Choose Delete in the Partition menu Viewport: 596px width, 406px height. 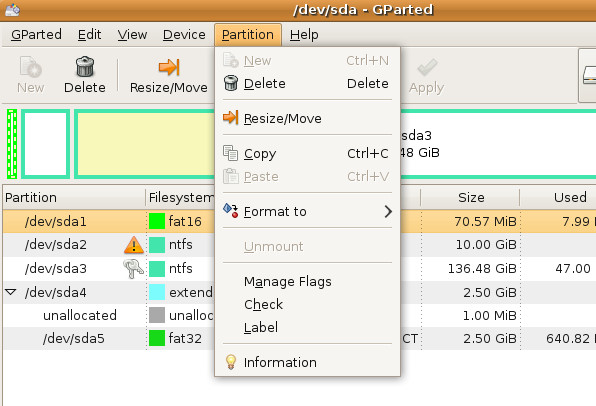[307, 84]
